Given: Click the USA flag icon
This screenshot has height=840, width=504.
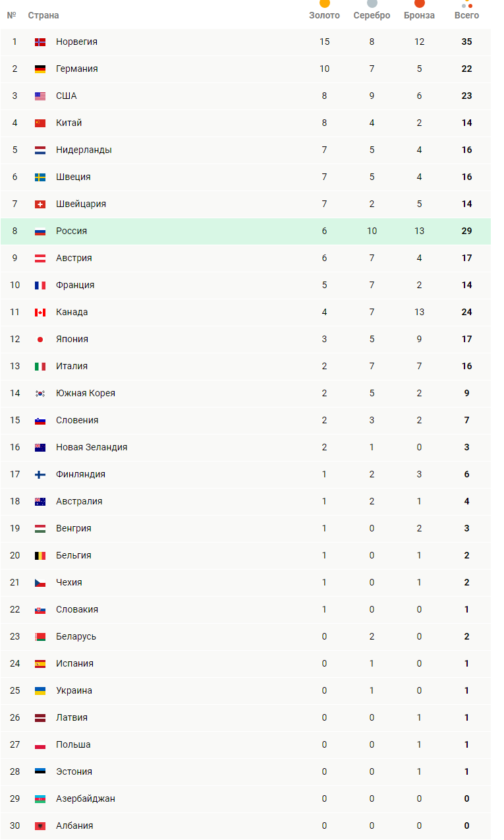Looking at the screenshot, I should point(40,96).
